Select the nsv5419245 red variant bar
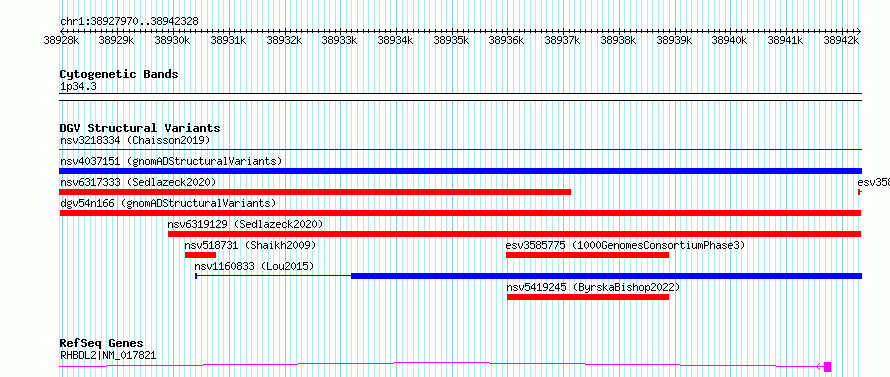The height and width of the screenshot is (377, 890). (588, 297)
